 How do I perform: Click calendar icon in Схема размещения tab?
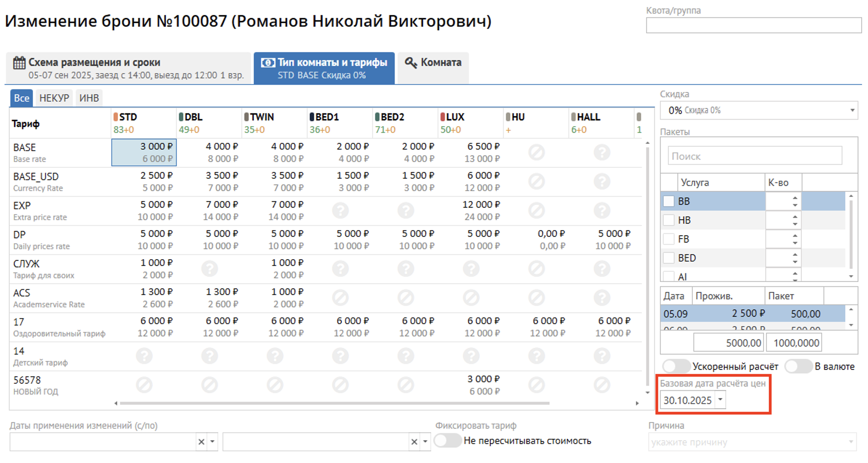(x=19, y=63)
